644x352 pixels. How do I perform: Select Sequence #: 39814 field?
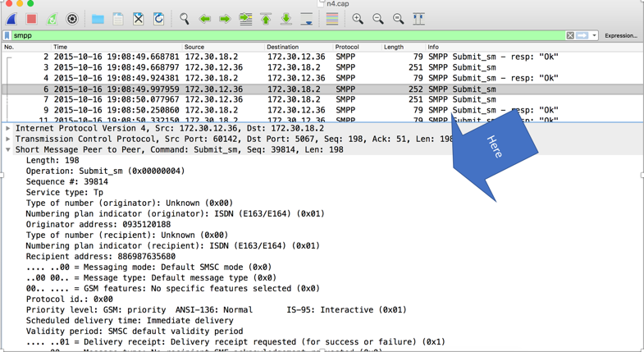67,181
